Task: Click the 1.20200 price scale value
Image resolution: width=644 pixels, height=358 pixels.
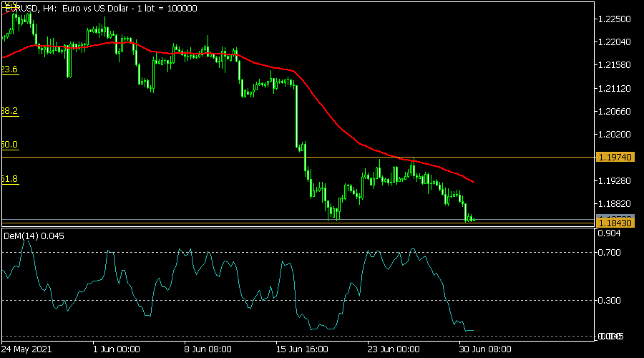Action: (x=614, y=135)
